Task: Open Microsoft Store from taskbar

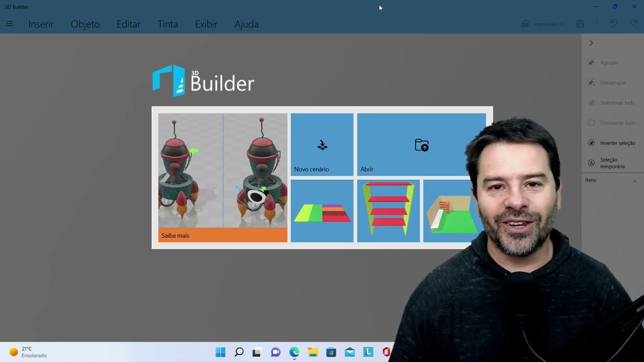Action: click(x=331, y=352)
